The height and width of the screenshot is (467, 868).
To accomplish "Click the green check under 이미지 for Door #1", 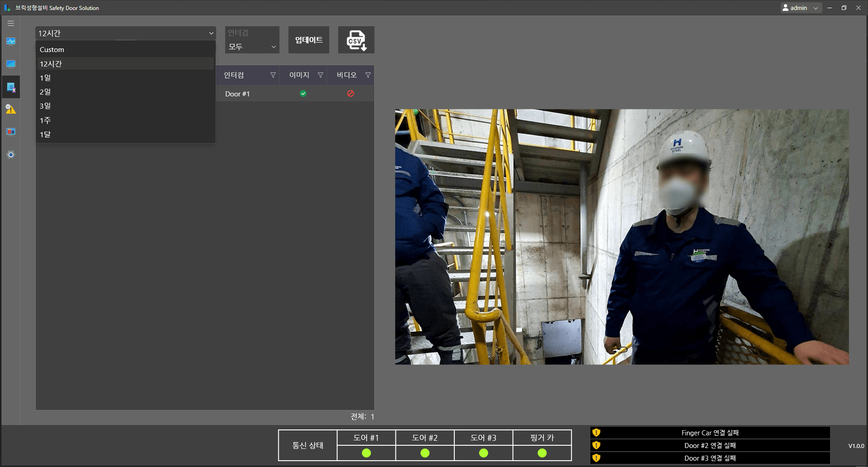I will point(303,94).
